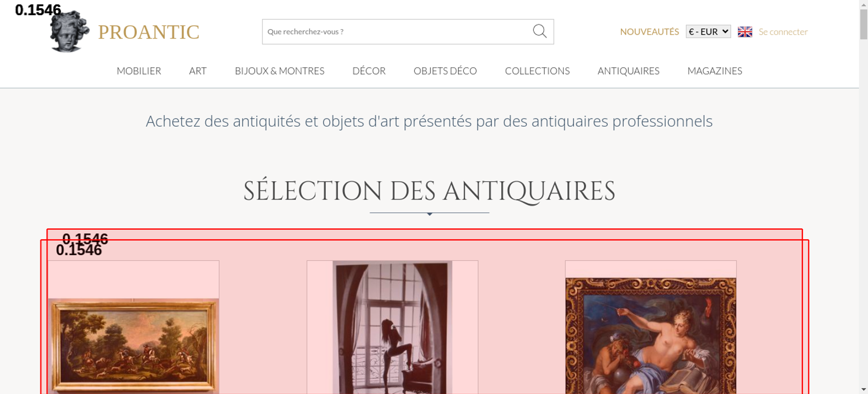Click the PROANTIC brand name text
The height and width of the screenshot is (394, 868).
149,32
